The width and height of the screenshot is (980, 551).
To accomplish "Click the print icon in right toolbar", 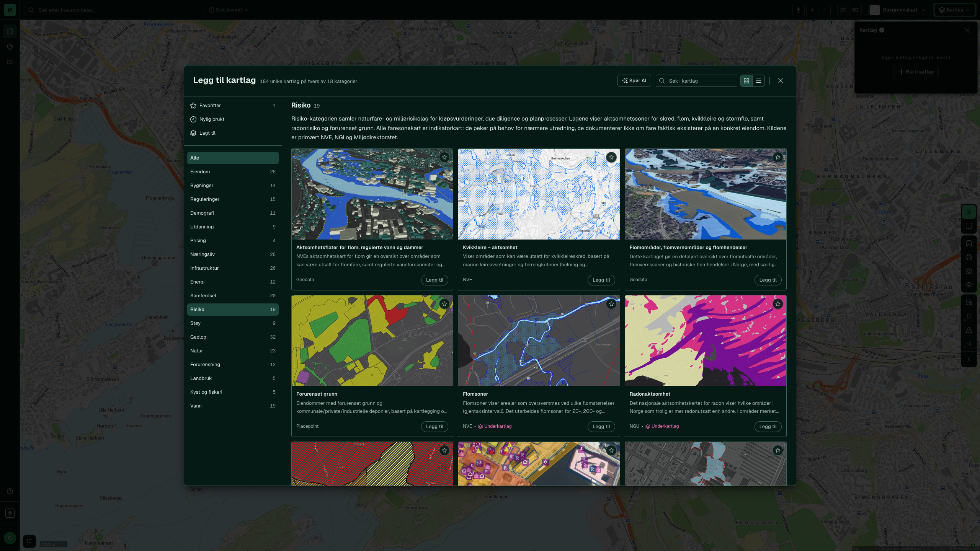I will 969,258.
